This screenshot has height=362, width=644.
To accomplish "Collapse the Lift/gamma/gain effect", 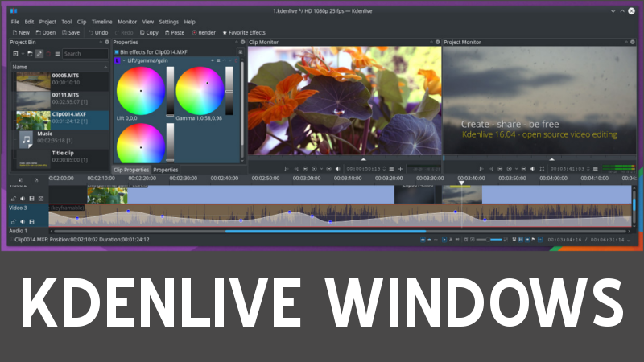I will pyautogui.click(x=125, y=60).
